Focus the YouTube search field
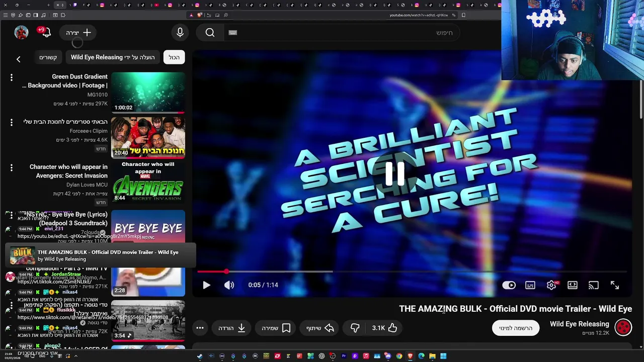This screenshot has height=362, width=644. coord(342,33)
